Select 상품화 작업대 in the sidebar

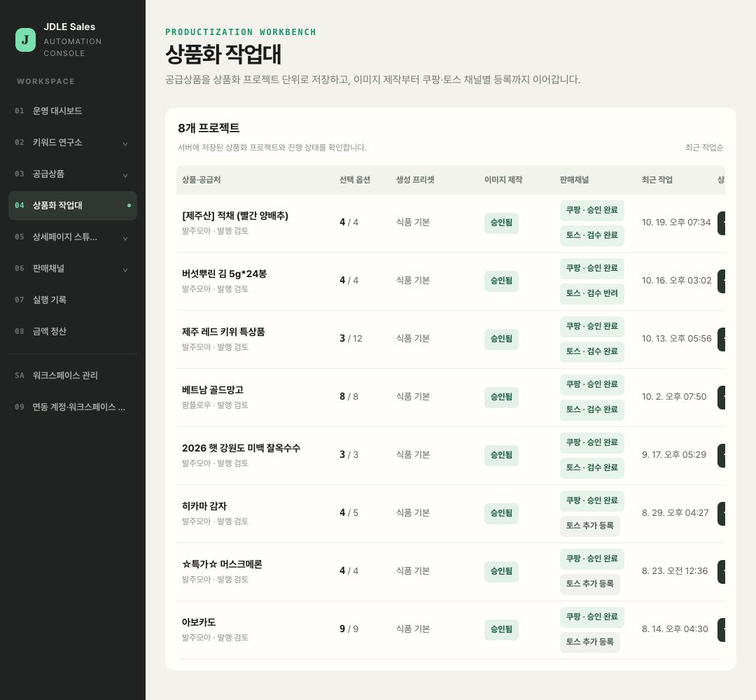click(x=73, y=205)
